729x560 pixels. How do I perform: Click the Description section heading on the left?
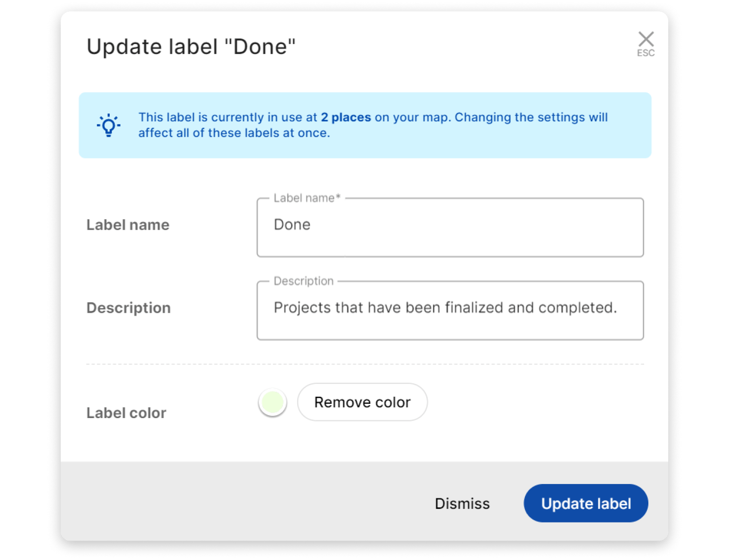click(128, 308)
